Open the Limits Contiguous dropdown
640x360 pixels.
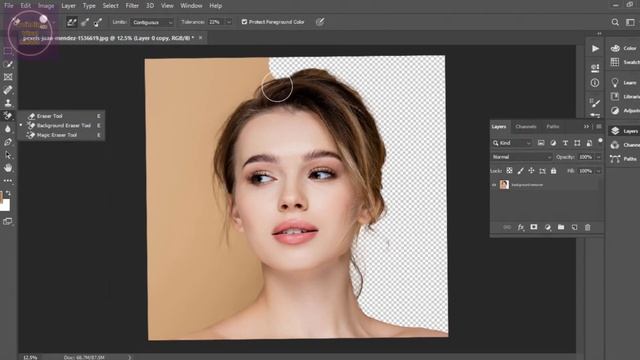point(152,22)
